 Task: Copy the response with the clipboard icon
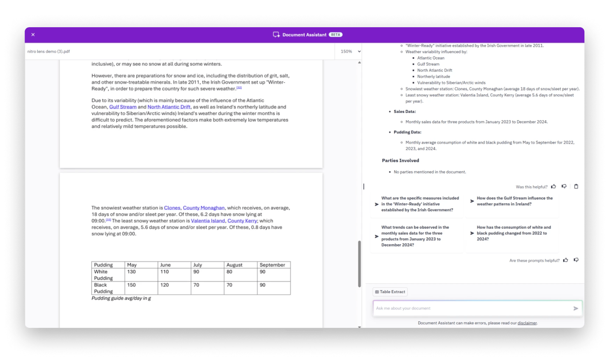pyautogui.click(x=576, y=187)
